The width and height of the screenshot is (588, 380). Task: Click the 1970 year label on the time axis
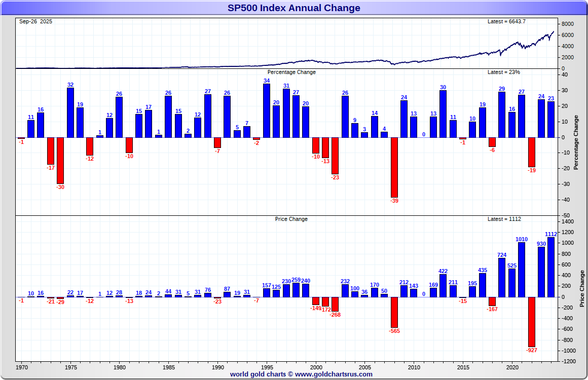click(22, 367)
